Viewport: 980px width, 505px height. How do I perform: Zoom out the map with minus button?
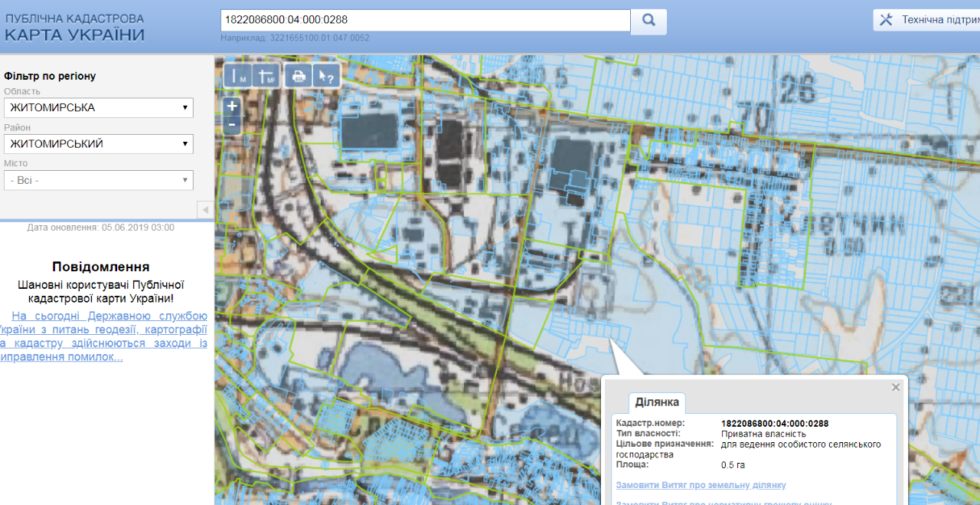point(232,124)
